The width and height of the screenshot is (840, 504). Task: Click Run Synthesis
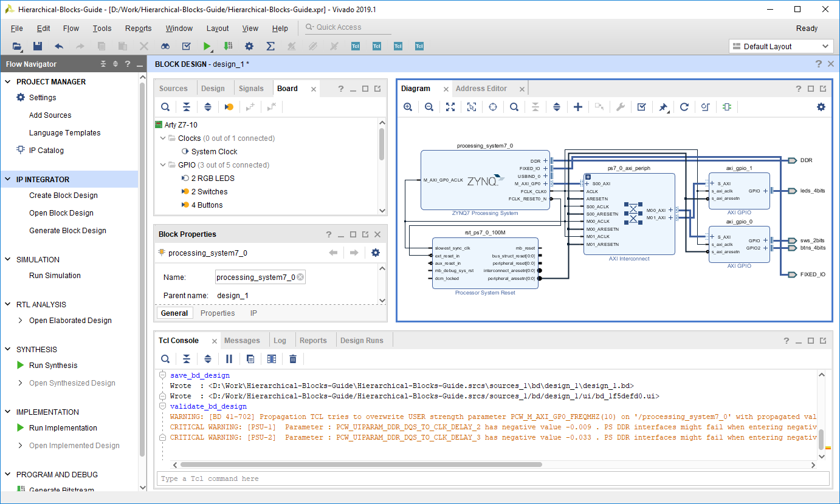pyautogui.click(x=53, y=366)
